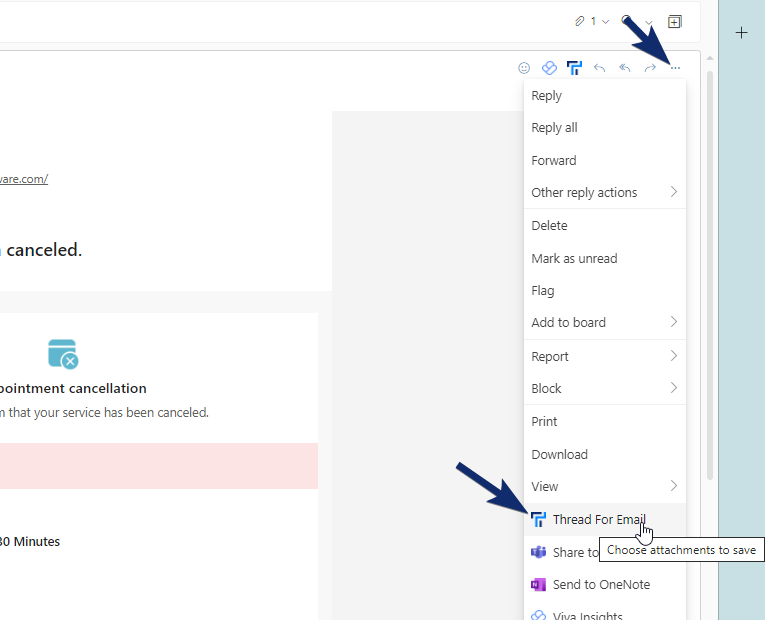
Task: Click the canceled calendar icon in the email
Action: pos(63,354)
